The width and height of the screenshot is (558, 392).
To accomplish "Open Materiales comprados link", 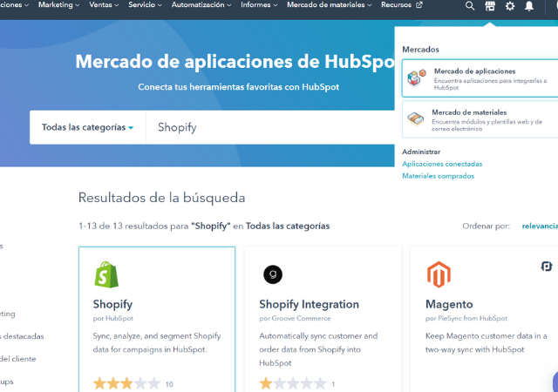I will coord(438,176).
